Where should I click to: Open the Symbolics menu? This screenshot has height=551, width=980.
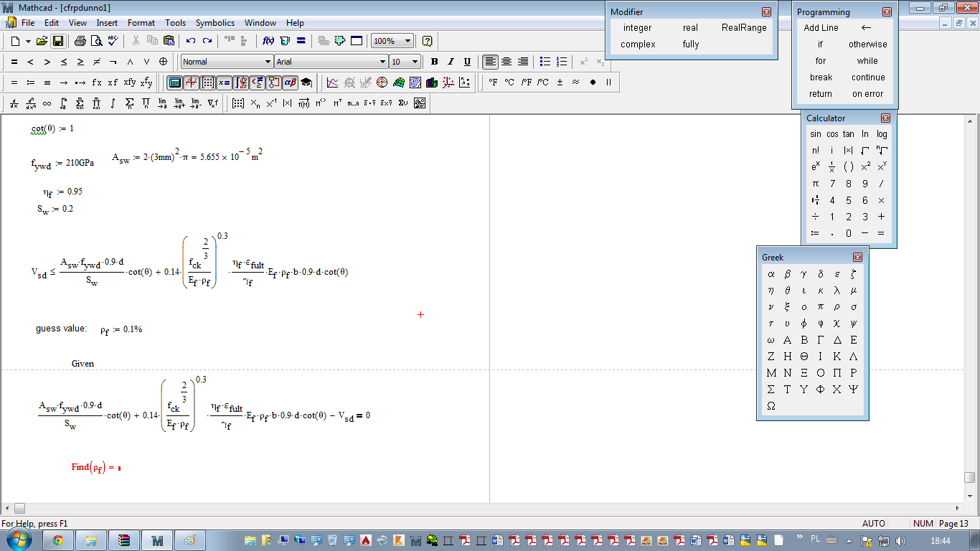pos(215,23)
